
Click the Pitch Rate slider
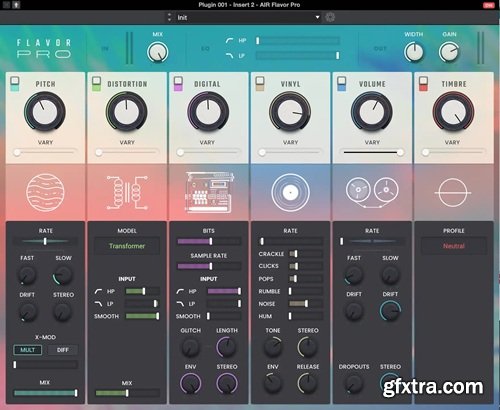click(x=45, y=241)
